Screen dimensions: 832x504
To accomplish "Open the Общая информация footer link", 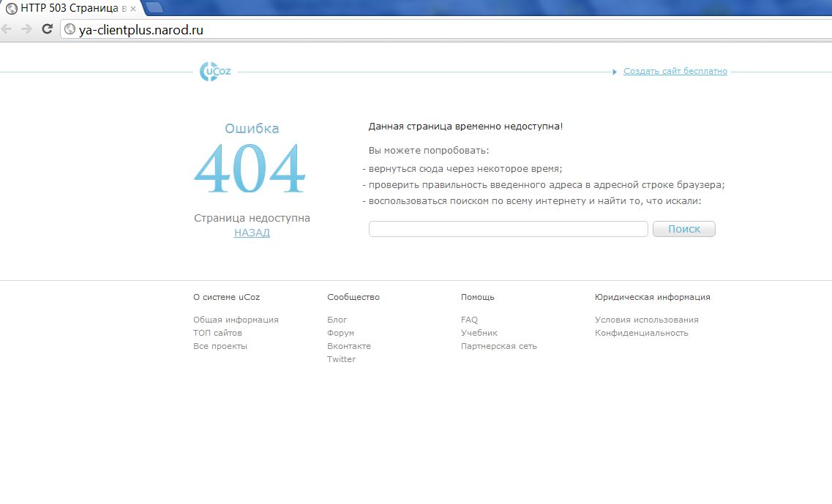I will click(x=236, y=320).
